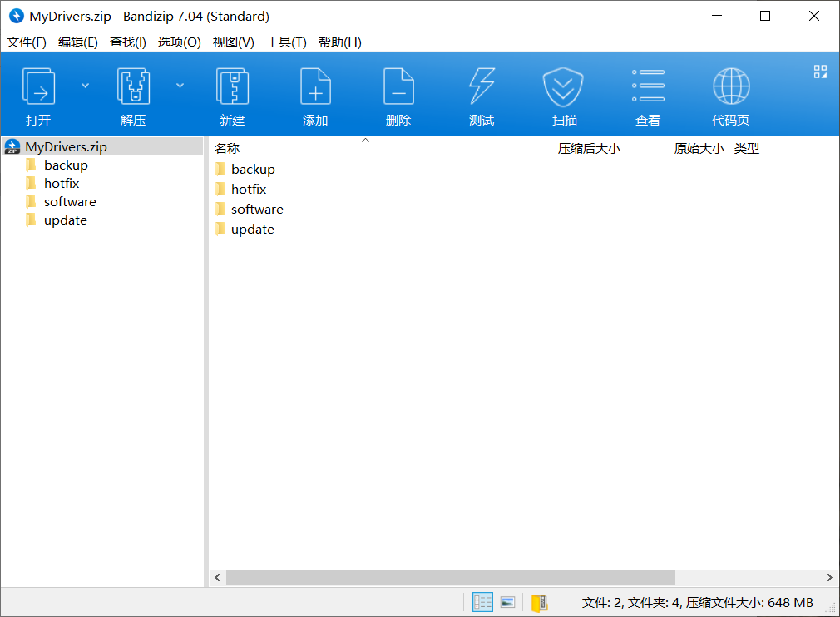Select hotfix folder in file list
The width and height of the screenshot is (840, 617).
[x=249, y=189]
